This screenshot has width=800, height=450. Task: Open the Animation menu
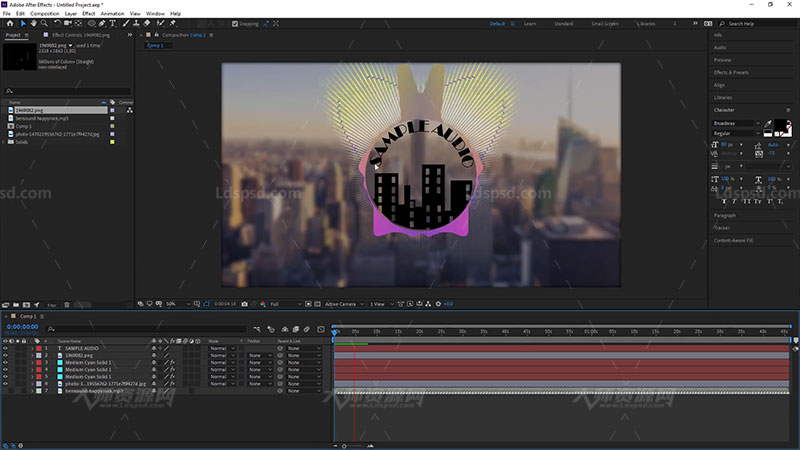112,14
